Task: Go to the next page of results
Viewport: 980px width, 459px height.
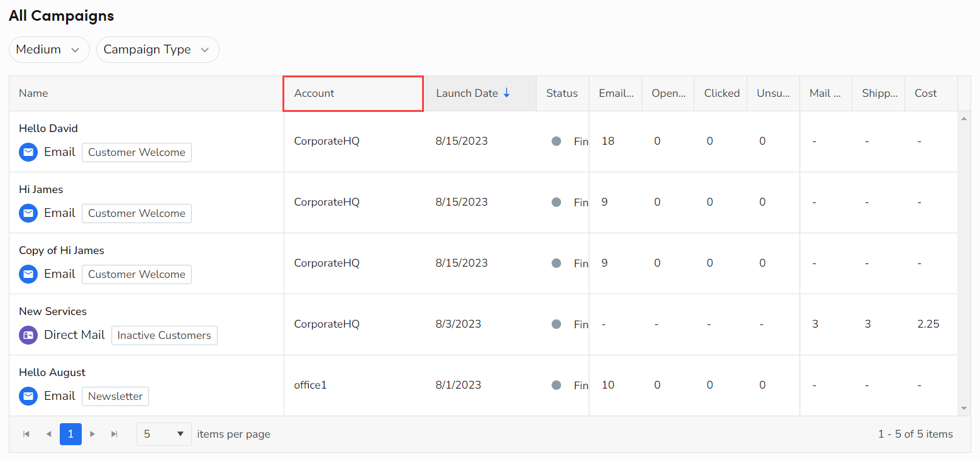Action: point(92,434)
